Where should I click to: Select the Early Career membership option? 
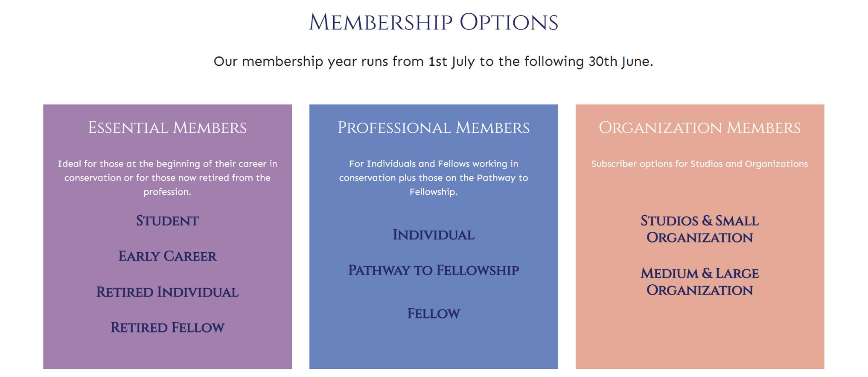[167, 256]
